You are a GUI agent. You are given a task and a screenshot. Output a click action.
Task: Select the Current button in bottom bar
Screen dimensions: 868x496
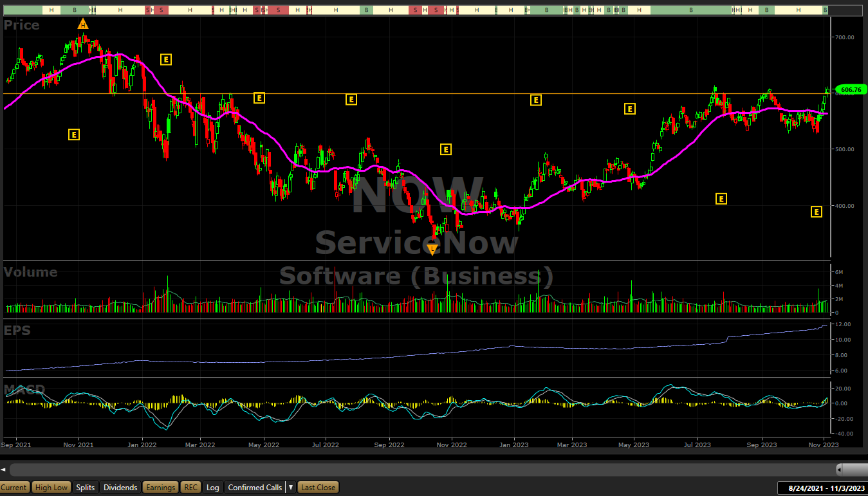pos(14,488)
